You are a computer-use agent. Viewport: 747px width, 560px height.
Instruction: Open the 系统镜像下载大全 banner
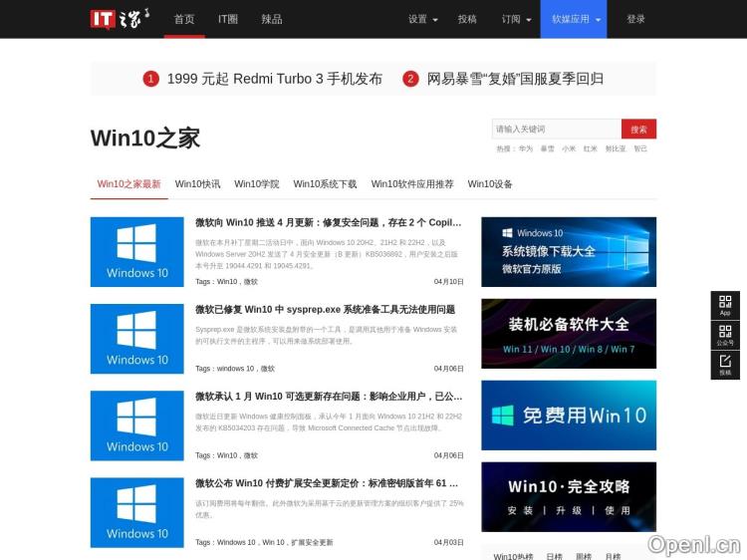click(569, 252)
